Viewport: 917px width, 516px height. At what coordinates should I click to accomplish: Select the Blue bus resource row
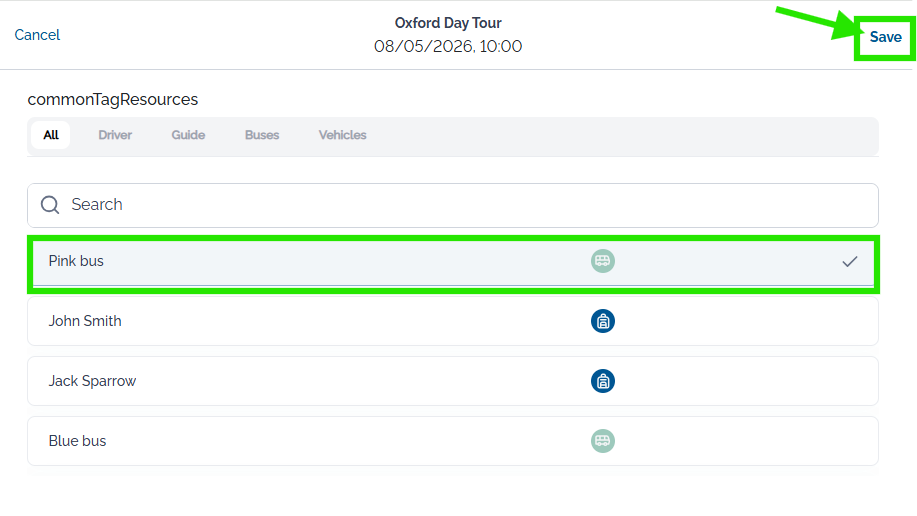pyautogui.click(x=453, y=441)
